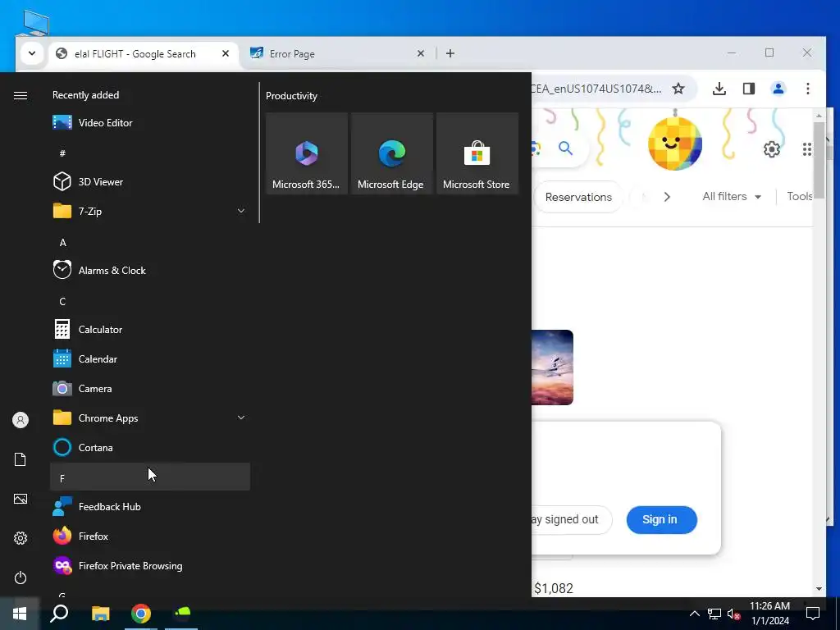Expand the 7-Zip folder
The image size is (840, 630).
[x=150, y=211]
